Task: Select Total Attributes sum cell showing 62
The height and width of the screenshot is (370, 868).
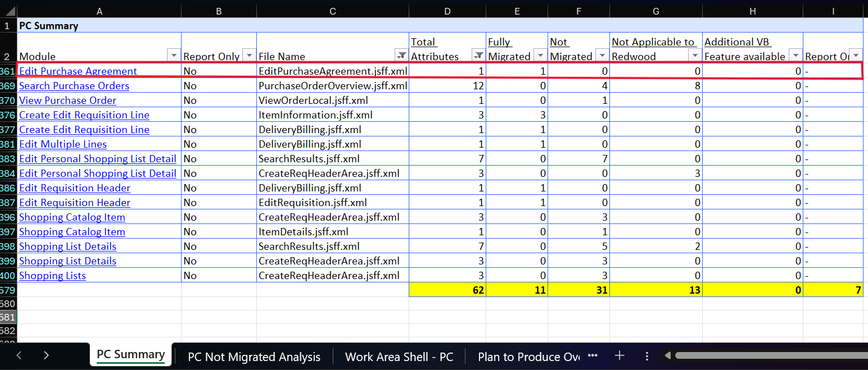Action: pyautogui.click(x=447, y=290)
